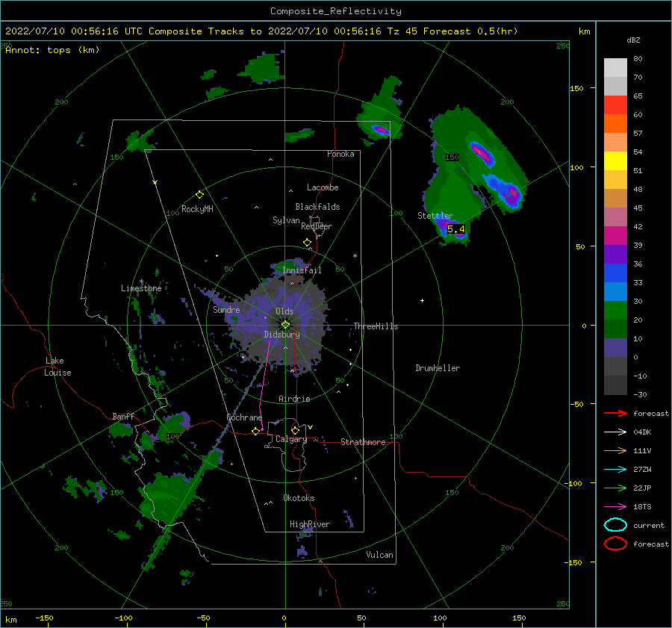Image resolution: width=672 pixels, height=628 pixels.
Task: Click the Lacombe city label
Action: (323, 187)
